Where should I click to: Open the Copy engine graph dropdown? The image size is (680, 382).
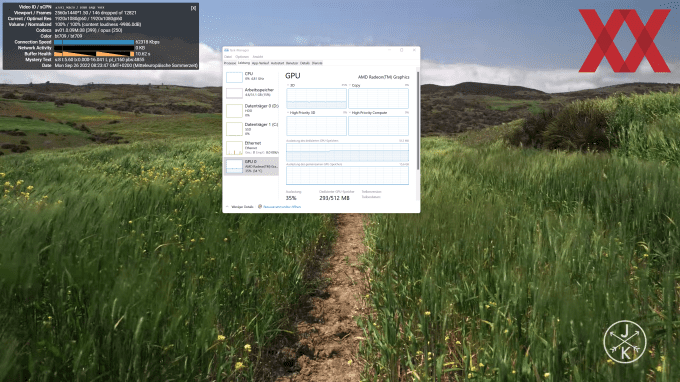pyautogui.click(x=354, y=85)
